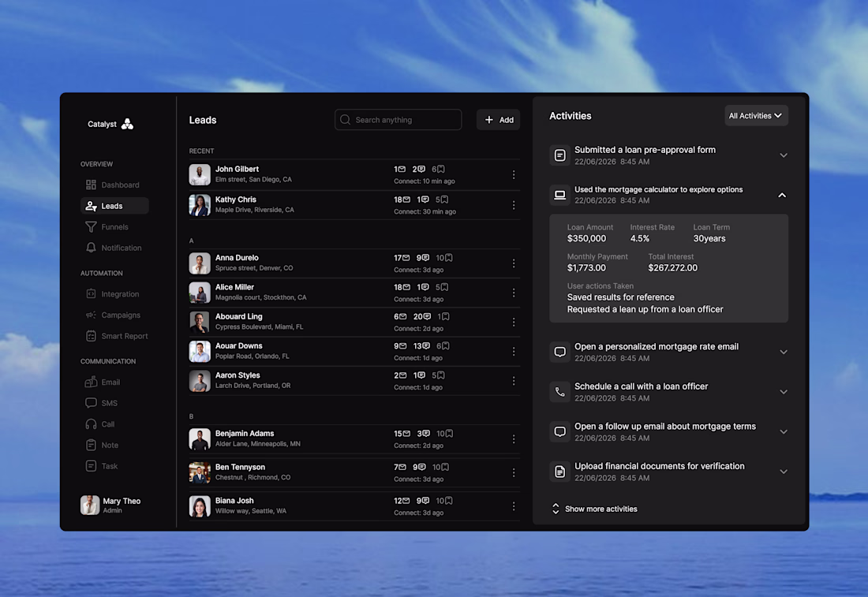
Task: Collapse the mortgage calculator activity details
Action: pos(782,196)
